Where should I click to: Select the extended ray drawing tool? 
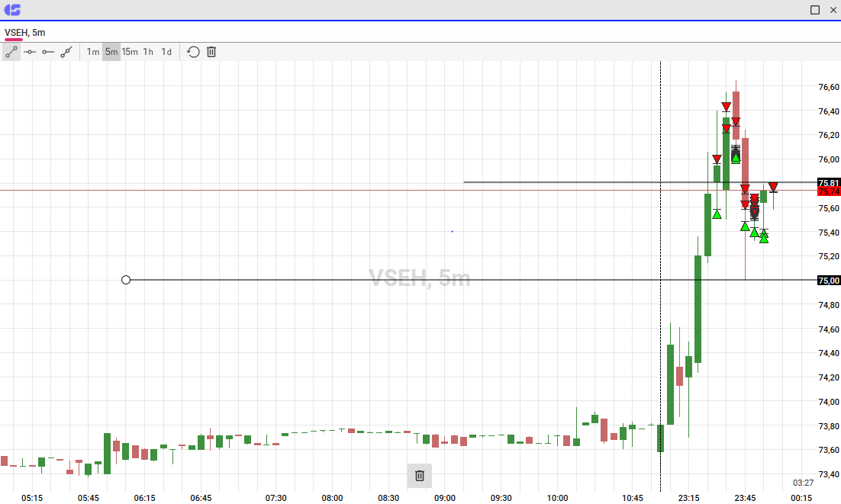pos(66,52)
